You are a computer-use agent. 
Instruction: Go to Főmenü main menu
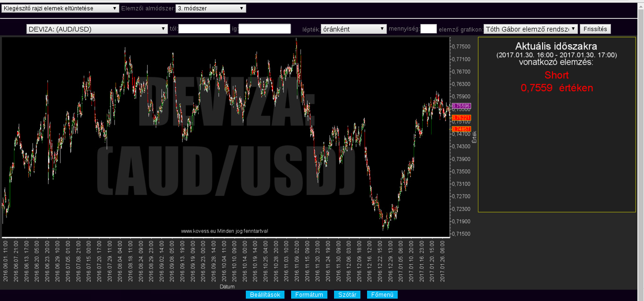coord(382,295)
